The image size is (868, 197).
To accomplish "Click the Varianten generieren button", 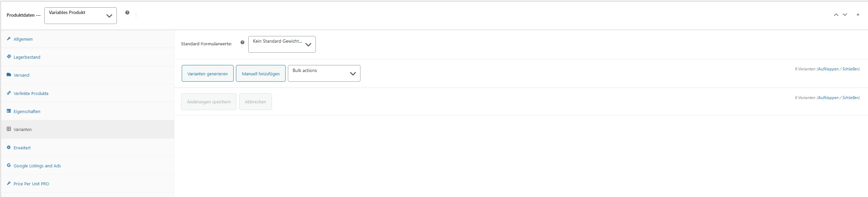I will click(x=208, y=74).
